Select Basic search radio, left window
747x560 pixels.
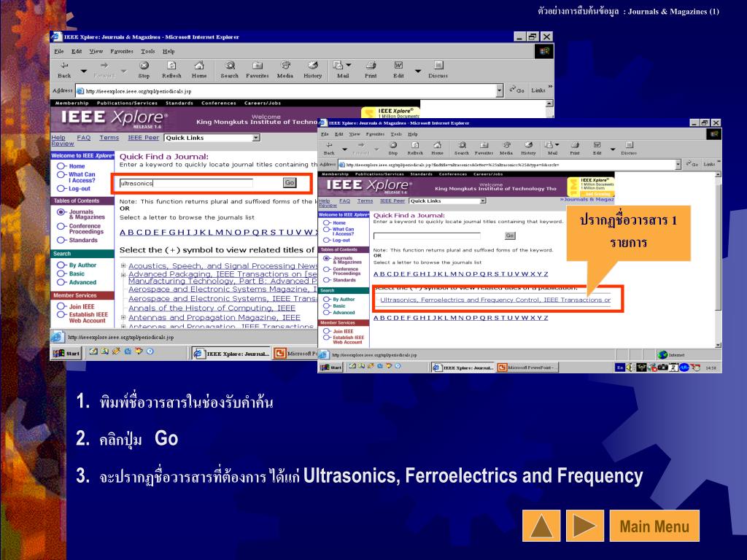point(61,273)
